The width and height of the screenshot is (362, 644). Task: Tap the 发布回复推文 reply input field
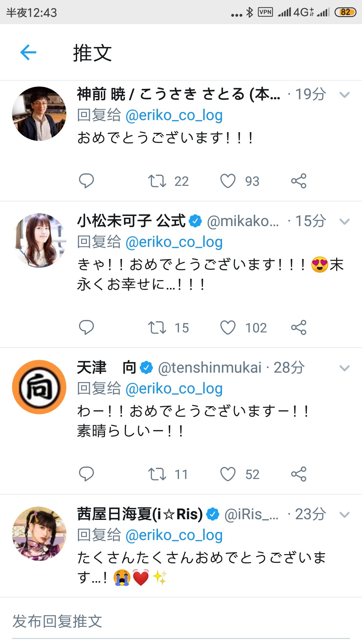click(x=181, y=622)
